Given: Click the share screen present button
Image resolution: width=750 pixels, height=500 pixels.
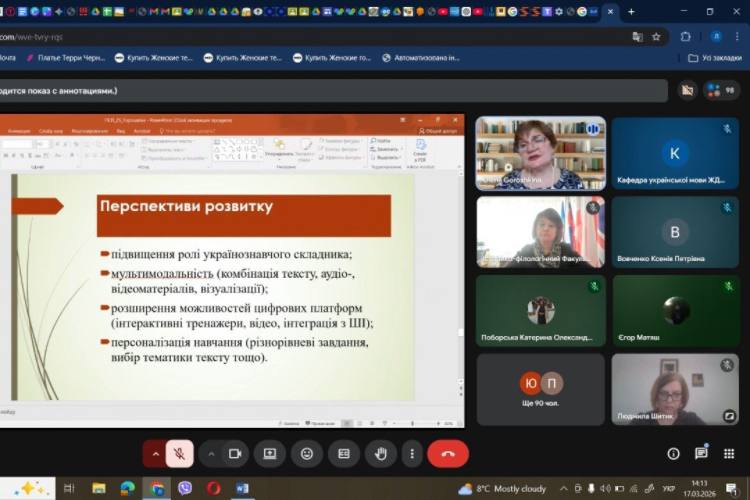Looking at the screenshot, I should coord(270,453).
